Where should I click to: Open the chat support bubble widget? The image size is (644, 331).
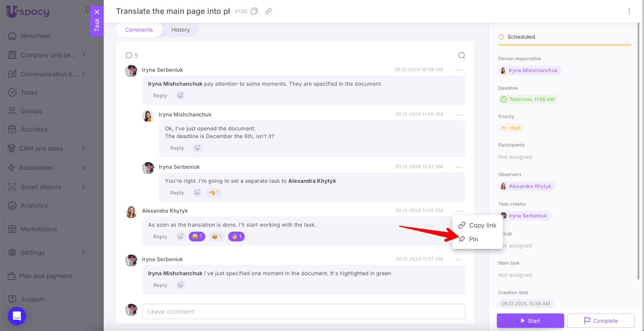[17, 316]
